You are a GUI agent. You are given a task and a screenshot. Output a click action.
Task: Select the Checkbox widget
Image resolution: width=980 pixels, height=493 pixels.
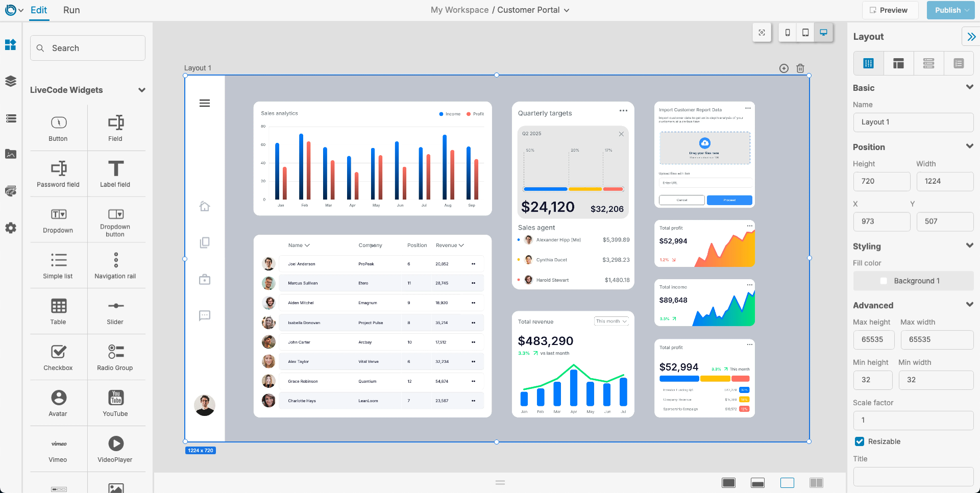click(58, 357)
